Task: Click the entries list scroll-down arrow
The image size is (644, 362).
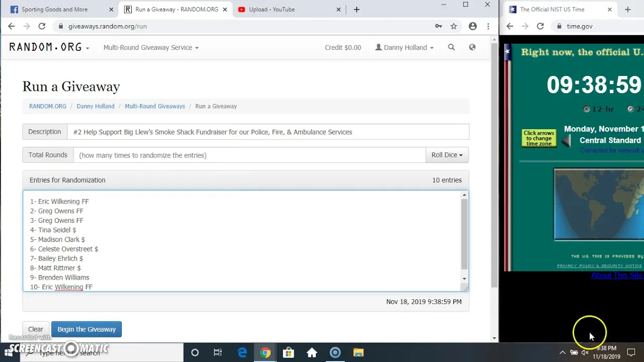Action: pos(464,279)
